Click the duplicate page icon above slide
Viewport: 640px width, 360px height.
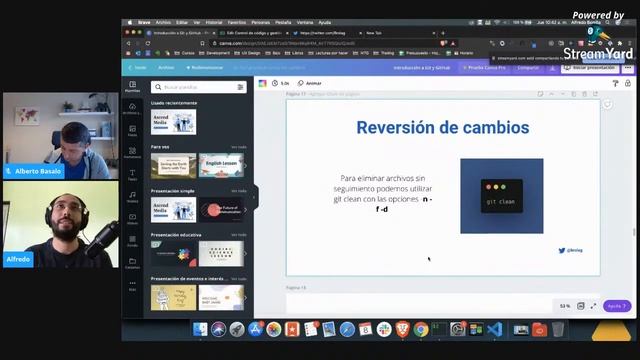pyautogui.click(x=573, y=94)
